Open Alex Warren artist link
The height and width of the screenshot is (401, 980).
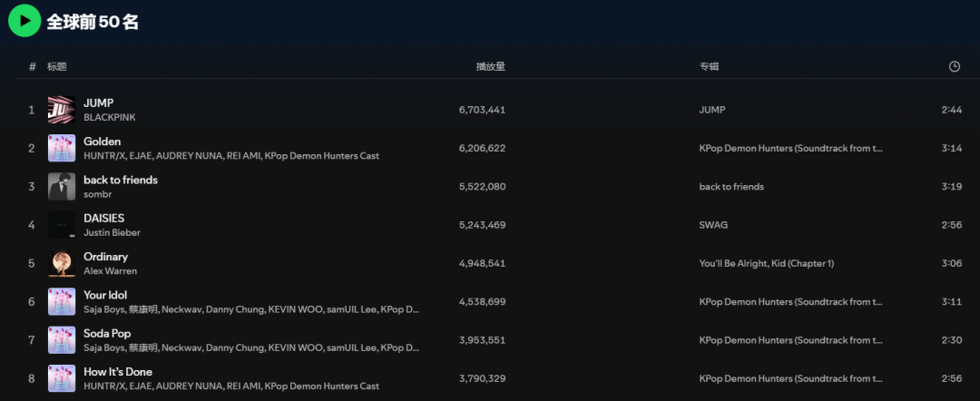pos(110,271)
